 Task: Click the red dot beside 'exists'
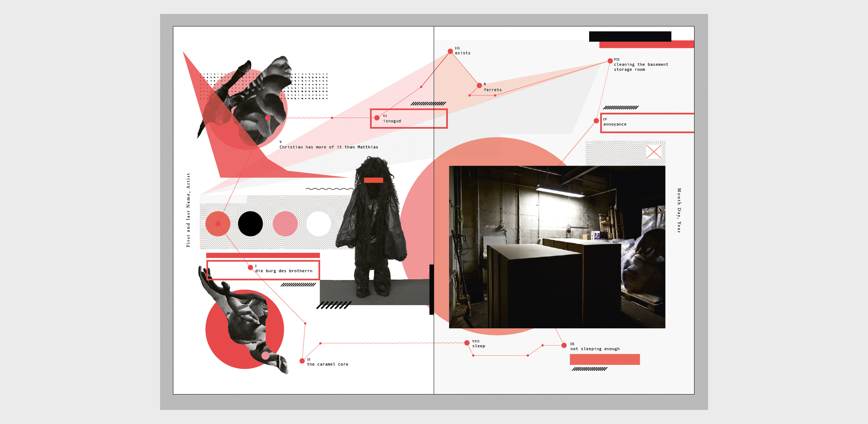(450, 51)
